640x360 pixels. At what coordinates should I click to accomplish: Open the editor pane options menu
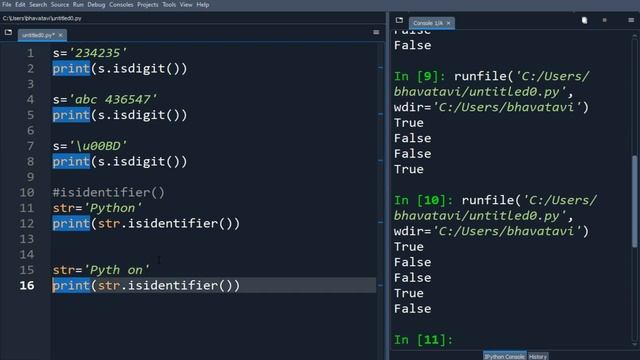coord(376,32)
